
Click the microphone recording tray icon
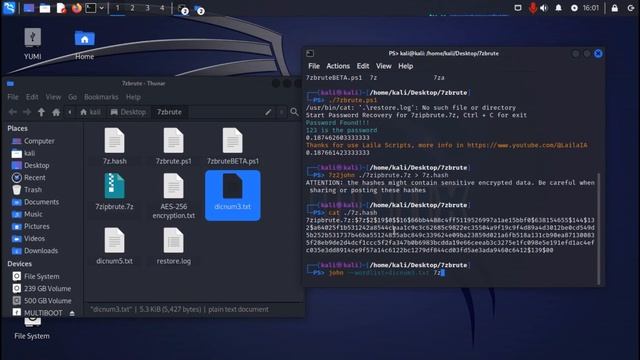point(532,8)
